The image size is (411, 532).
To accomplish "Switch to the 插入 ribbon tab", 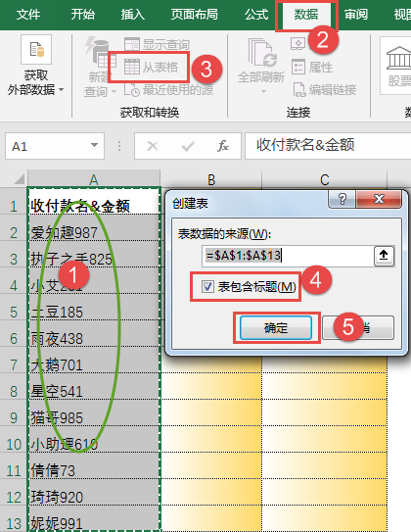I will click(133, 15).
